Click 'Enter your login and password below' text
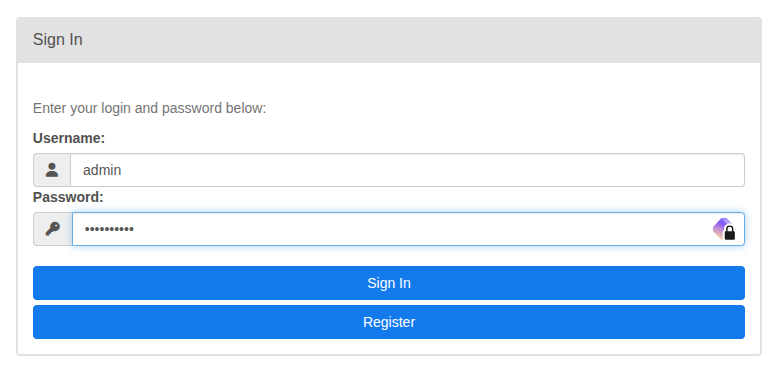The width and height of the screenshot is (780, 375). 150,108
